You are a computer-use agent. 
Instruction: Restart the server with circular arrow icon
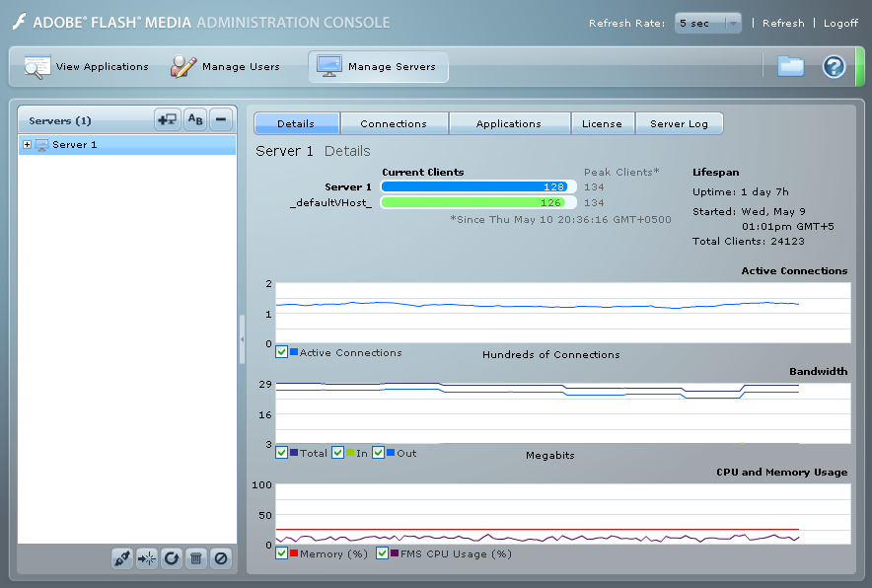(x=172, y=558)
